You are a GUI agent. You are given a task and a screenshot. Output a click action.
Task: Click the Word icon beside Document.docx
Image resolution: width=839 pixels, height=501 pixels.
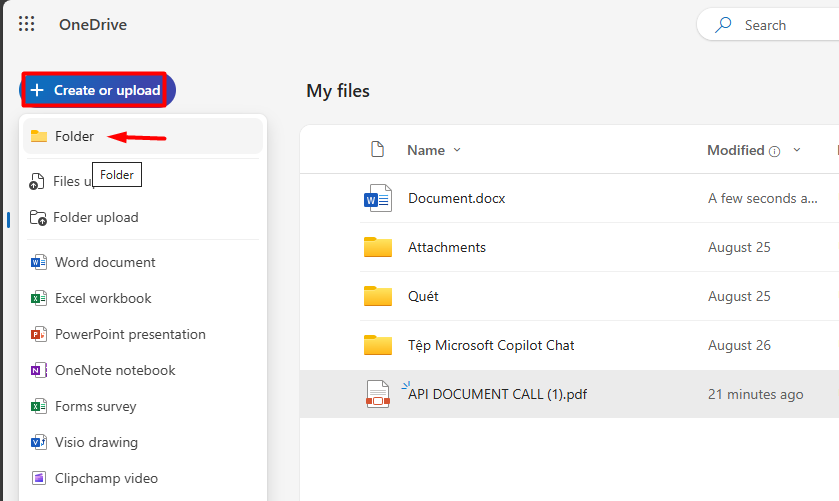click(377, 198)
